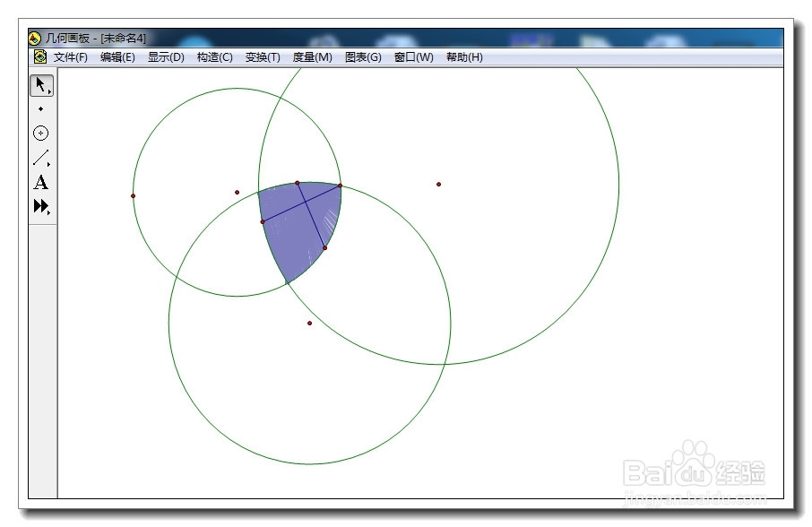
Task: Select the Point tool
Action: pyautogui.click(x=41, y=109)
